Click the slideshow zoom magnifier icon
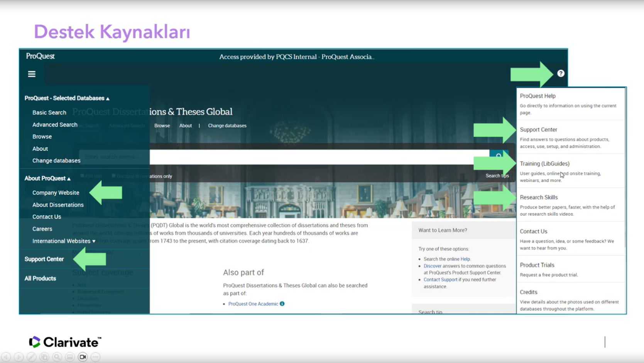Image resolution: width=644 pixels, height=363 pixels. 57,357
